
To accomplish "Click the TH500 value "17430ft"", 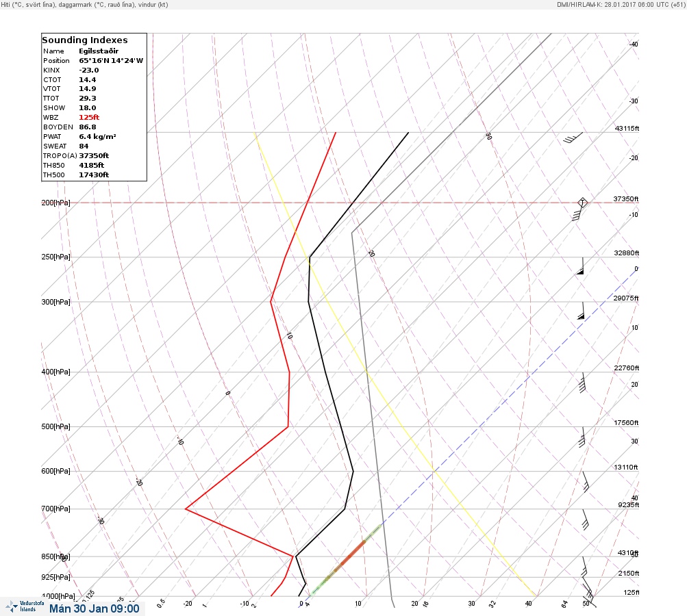I will [x=94, y=175].
